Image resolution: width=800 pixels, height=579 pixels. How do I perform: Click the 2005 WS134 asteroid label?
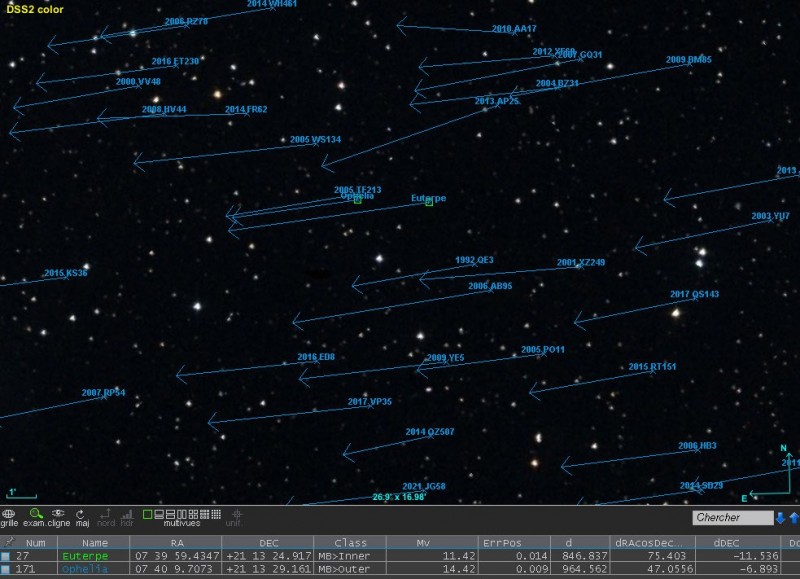coord(315,139)
